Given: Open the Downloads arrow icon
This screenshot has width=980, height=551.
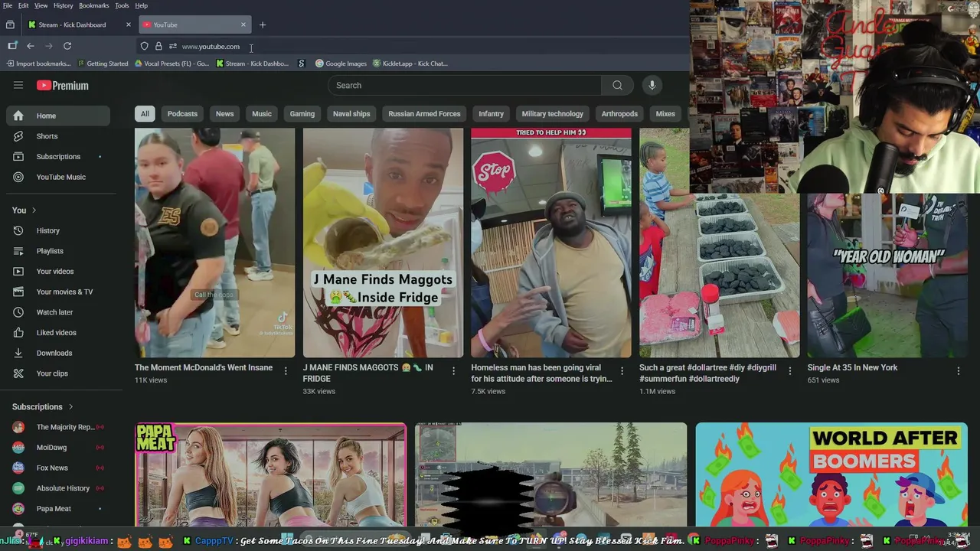Looking at the screenshot, I should [18, 353].
